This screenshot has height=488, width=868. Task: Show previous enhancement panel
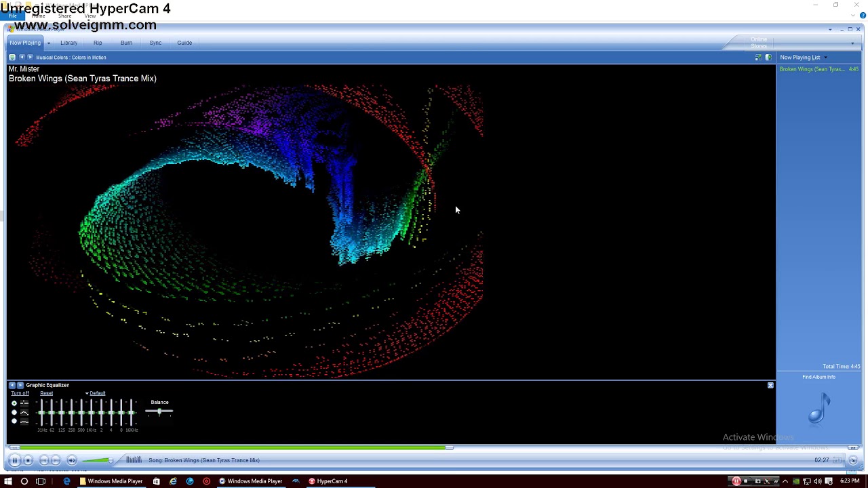click(12, 385)
